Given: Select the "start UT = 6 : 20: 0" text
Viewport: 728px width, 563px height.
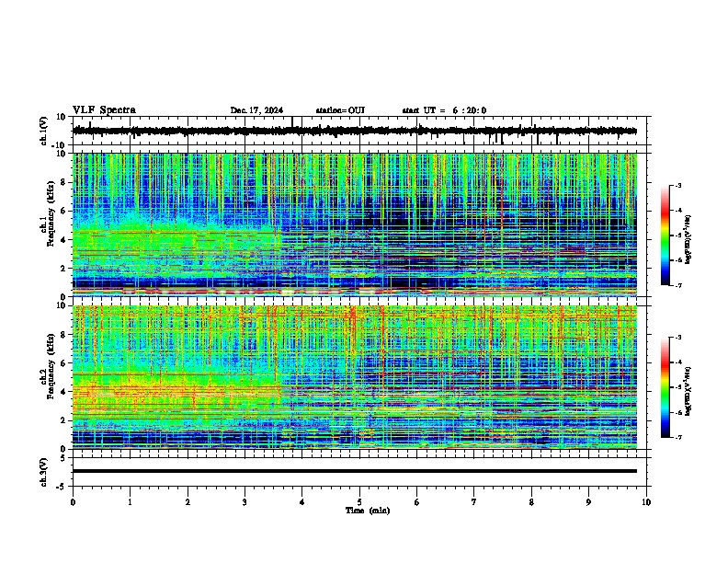Looking at the screenshot, I should [444, 110].
